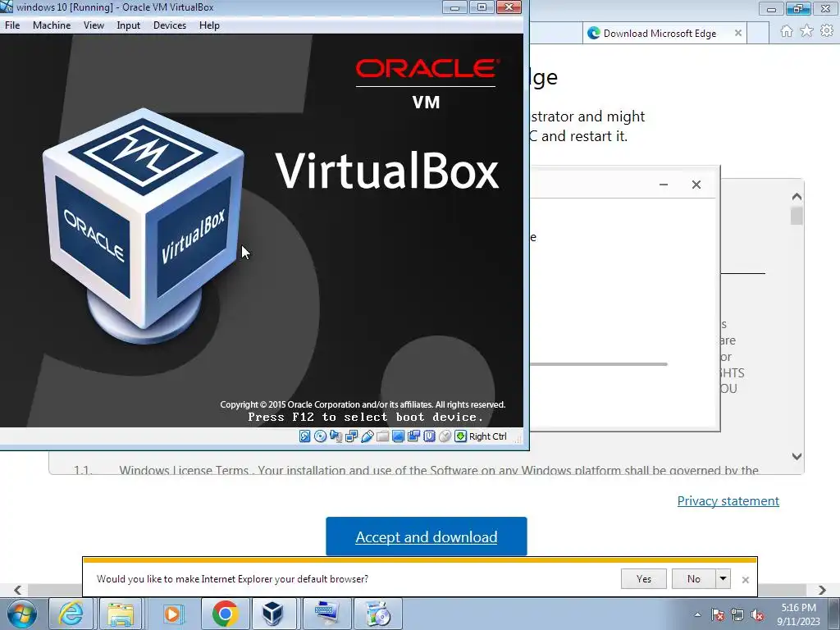Close the Download Microsoft Edge tab
This screenshot has height=630, width=840.
pyautogui.click(x=738, y=33)
